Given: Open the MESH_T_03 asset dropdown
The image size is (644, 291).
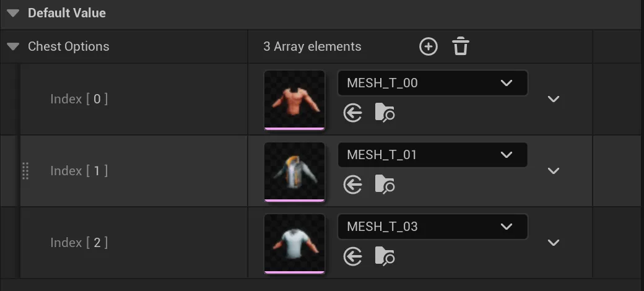Looking at the screenshot, I should 432,227.
